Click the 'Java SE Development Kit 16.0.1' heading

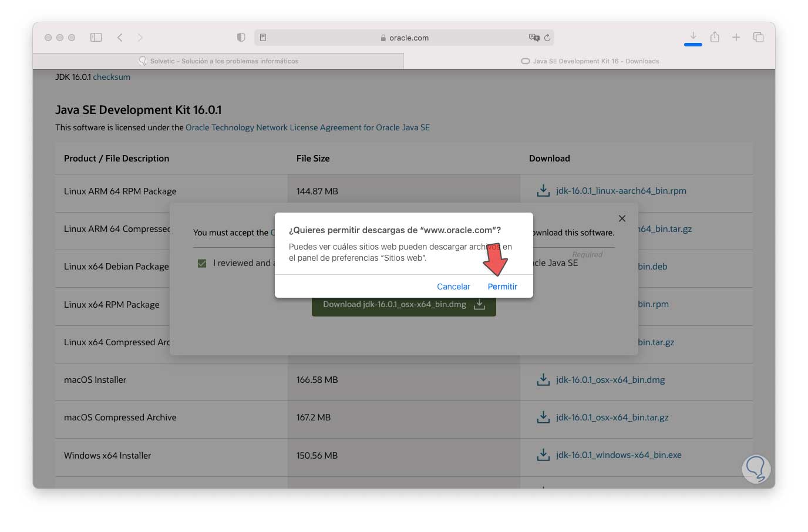139,110
